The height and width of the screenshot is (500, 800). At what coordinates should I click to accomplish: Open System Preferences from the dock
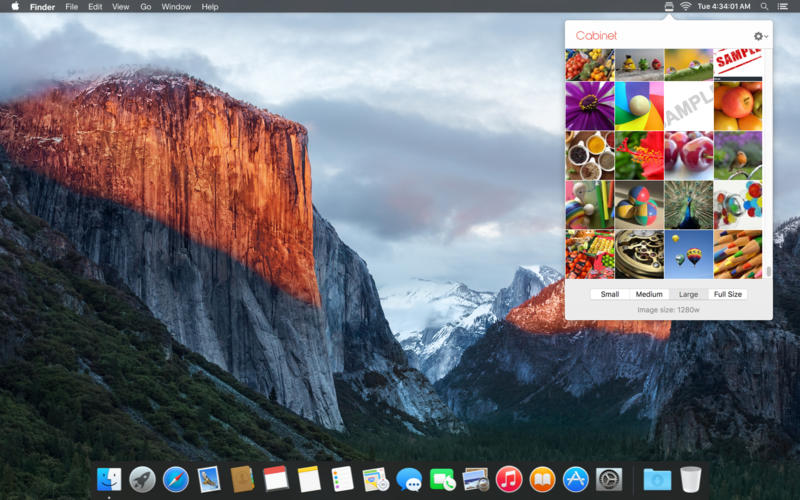pyautogui.click(x=609, y=480)
